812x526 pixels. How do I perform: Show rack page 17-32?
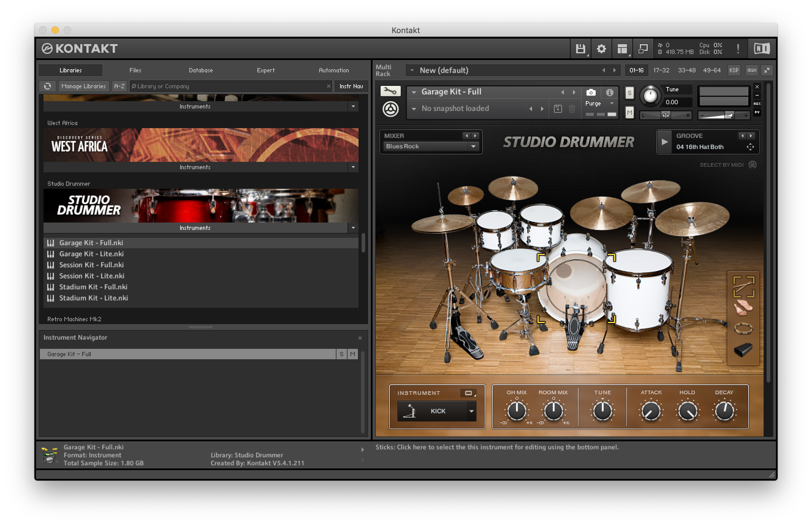pyautogui.click(x=661, y=70)
